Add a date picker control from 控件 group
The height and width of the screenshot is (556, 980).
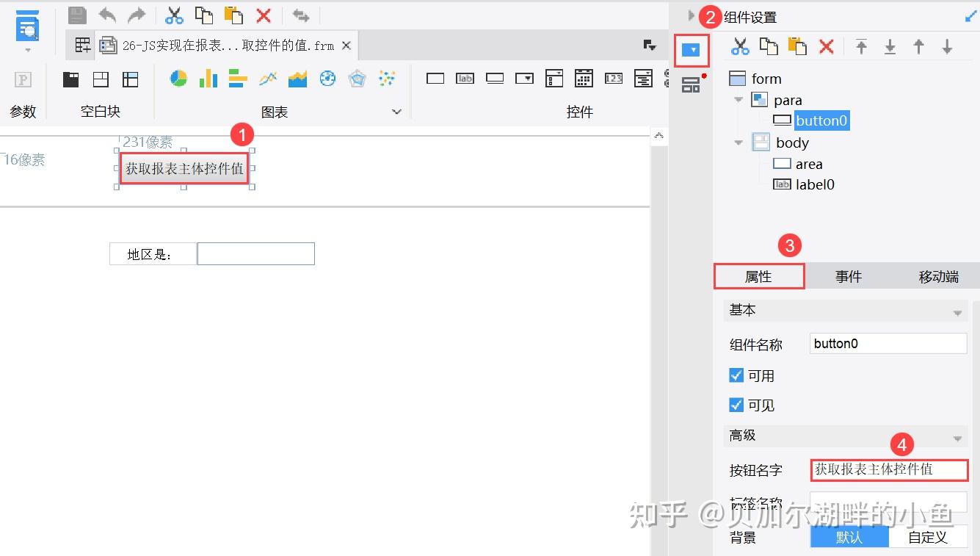point(585,78)
